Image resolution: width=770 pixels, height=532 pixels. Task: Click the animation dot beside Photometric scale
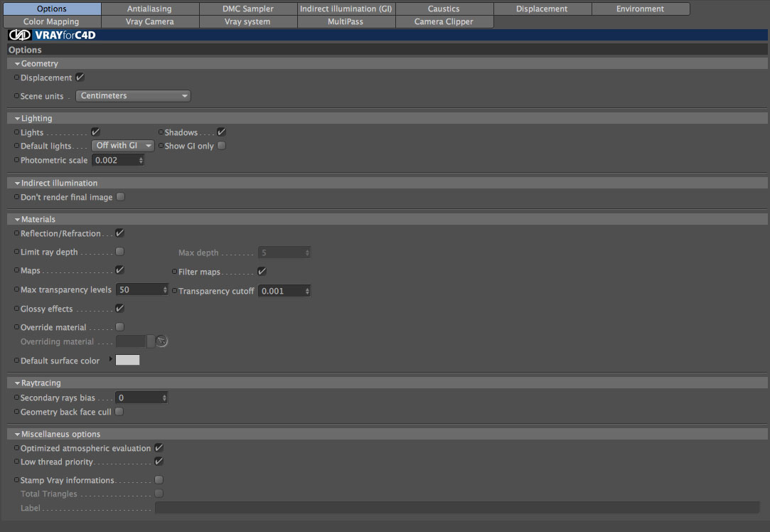[x=16, y=160]
